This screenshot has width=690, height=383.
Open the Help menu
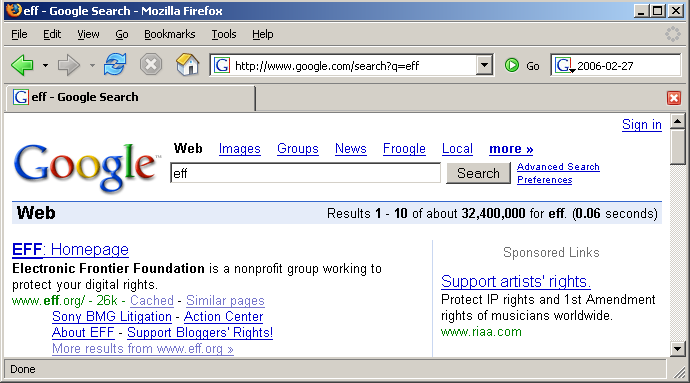tap(262, 34)
